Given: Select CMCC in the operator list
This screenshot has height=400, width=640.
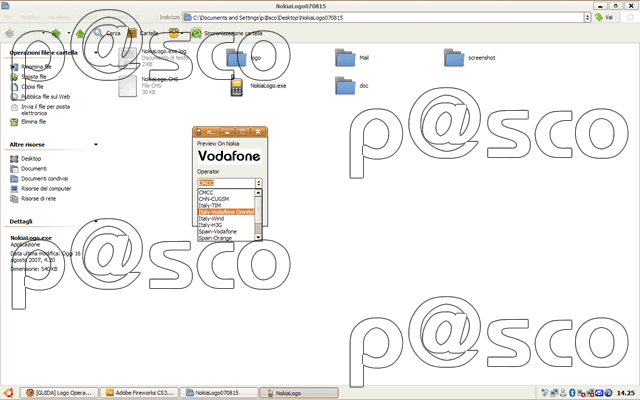Looking at the screenshot, I should (x=227, y=192).
